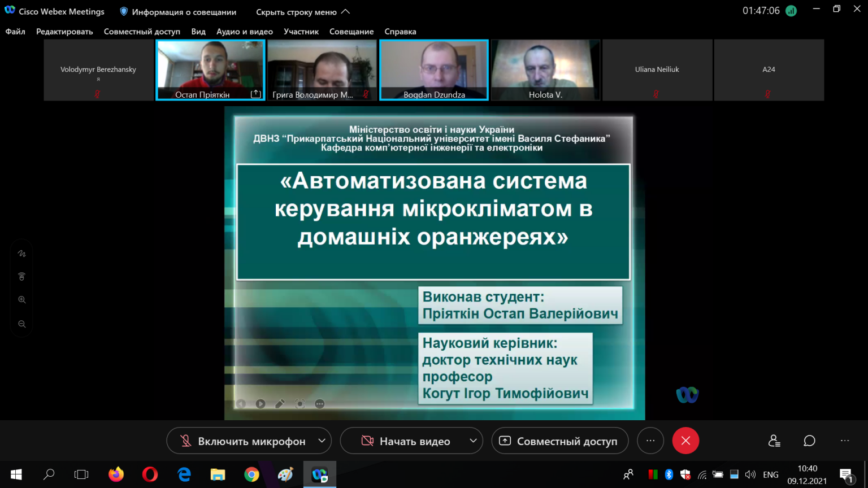The width and height of the screenshot is (868, 488).
Task: Click the red leave meeting button
Action: click(x=685, y=441)
